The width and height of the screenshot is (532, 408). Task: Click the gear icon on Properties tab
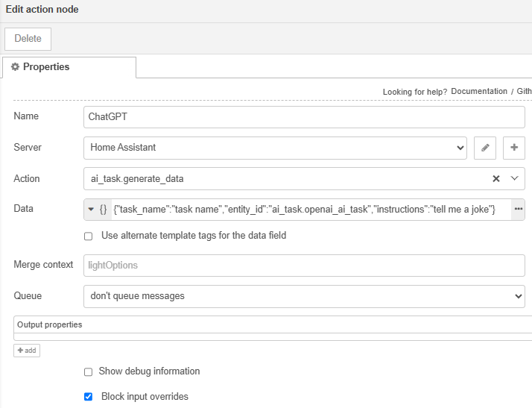15,67
